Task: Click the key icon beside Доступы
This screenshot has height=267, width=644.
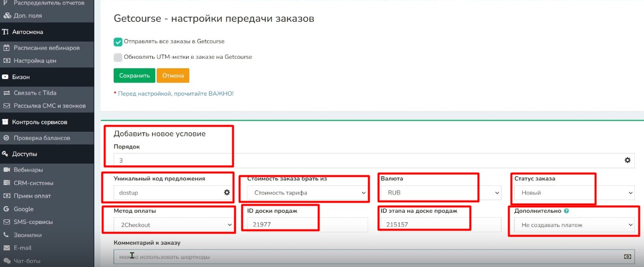Action: [6, 154]
